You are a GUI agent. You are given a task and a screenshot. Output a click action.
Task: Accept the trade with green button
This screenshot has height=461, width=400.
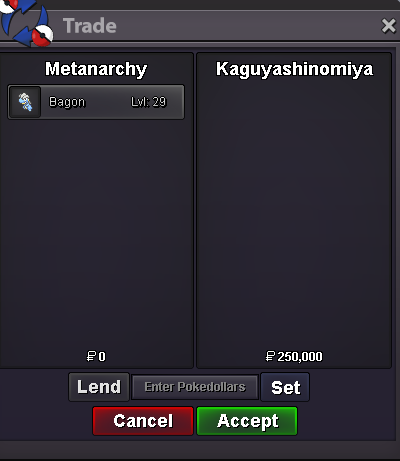[247, 421]
